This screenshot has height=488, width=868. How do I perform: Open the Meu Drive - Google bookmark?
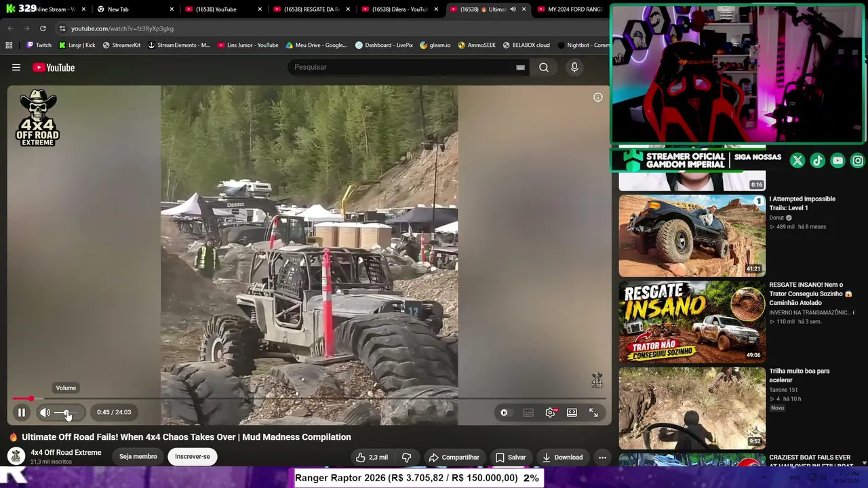coord(317,45)
